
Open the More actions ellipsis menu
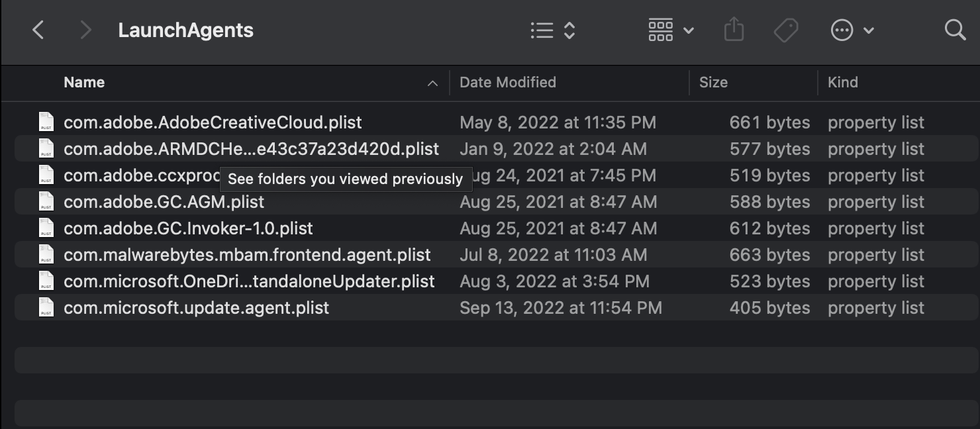(852, 30)
